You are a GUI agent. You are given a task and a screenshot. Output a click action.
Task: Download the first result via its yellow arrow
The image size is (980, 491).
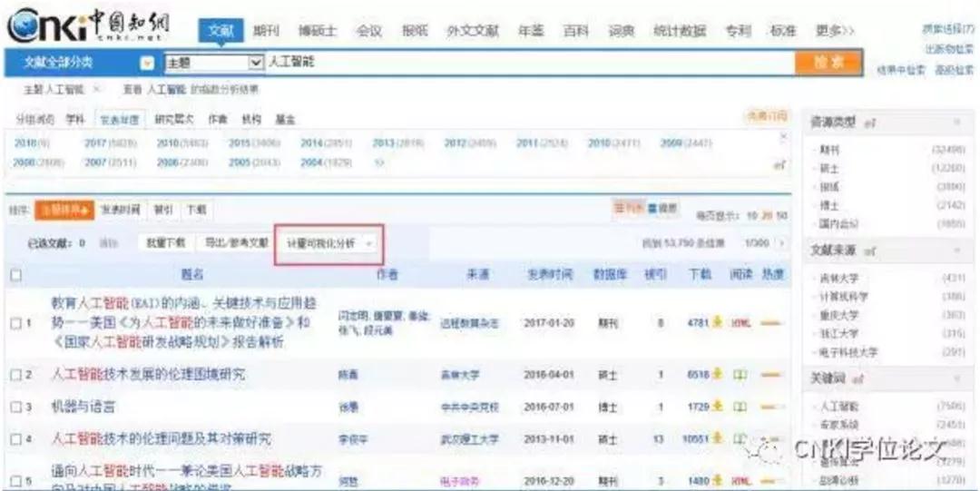(717, 322)
